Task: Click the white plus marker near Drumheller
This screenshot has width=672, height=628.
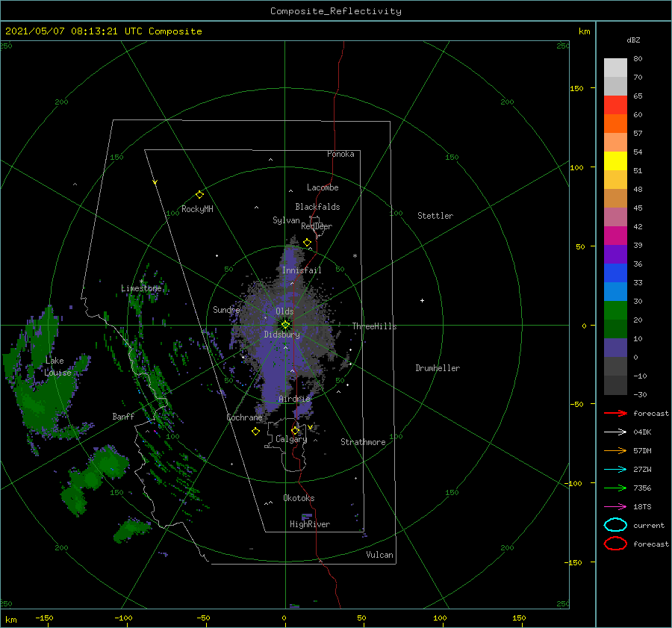Action: pos(422,300)
